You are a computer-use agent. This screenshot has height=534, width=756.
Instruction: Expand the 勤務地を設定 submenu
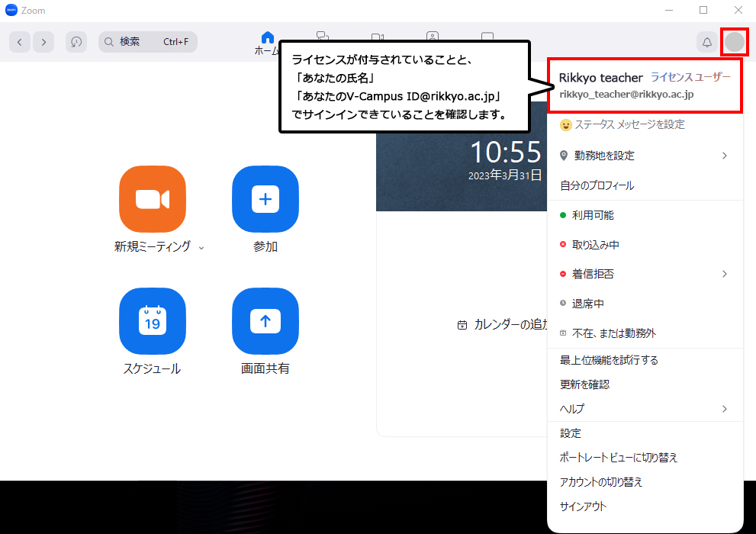coord(724,156)
